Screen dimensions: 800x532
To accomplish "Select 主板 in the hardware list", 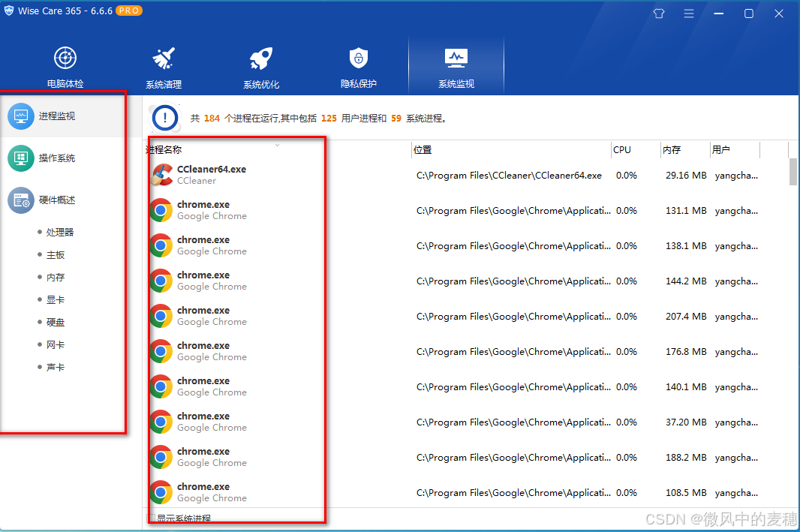I will (x=55, y=254).
